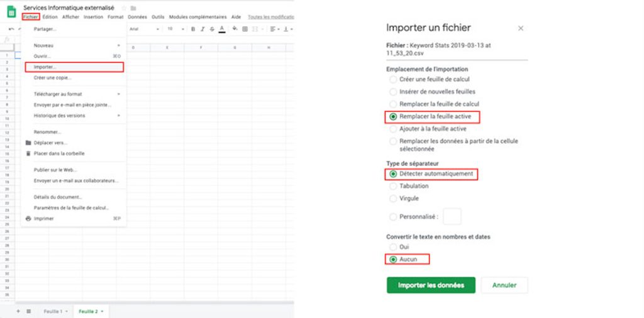Open Détails du document
Screen dimensions: 644x318
coord(74,197)
